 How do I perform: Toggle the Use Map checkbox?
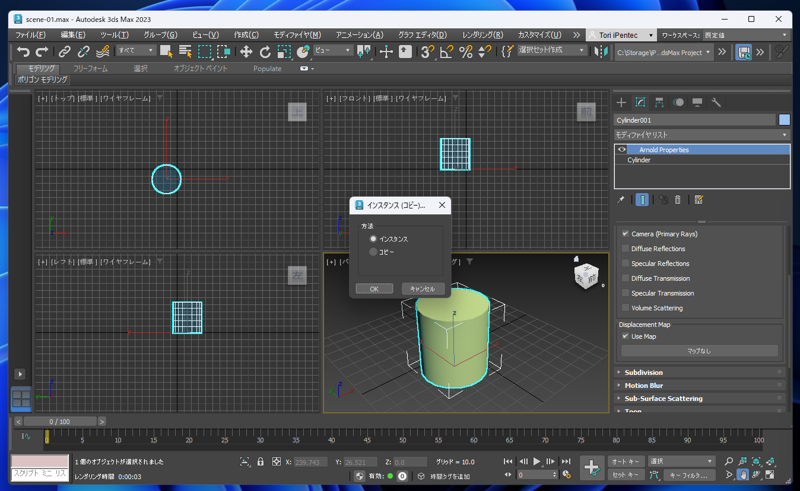click(x=626, y=336)
